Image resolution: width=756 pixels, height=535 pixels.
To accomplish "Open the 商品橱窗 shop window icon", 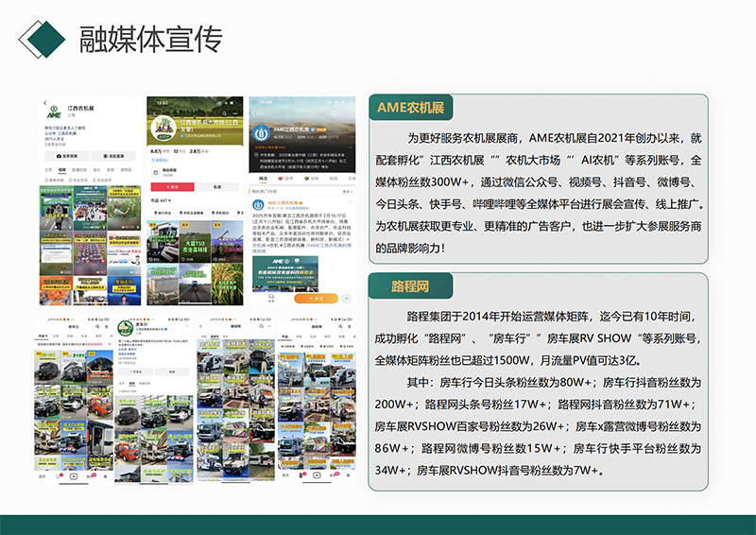I will [x=154, y=171].
